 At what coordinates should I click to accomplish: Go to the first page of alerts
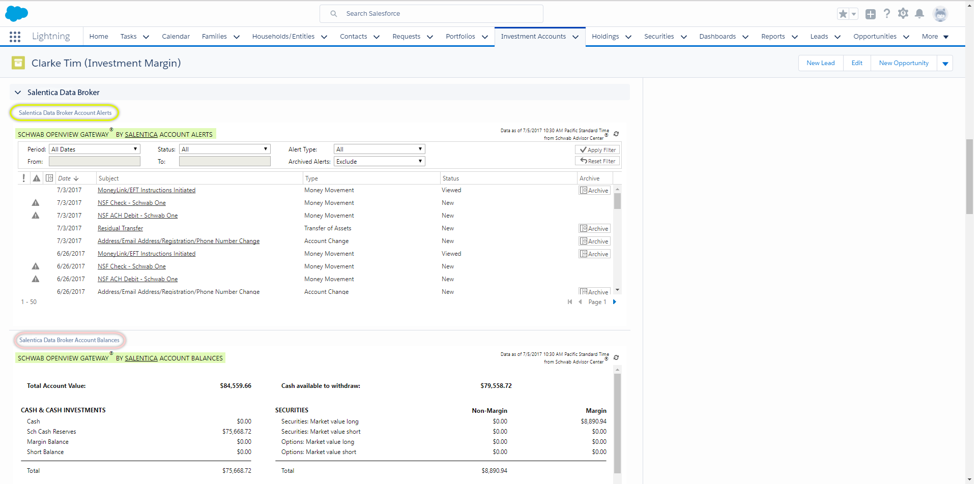coord(570,302)
